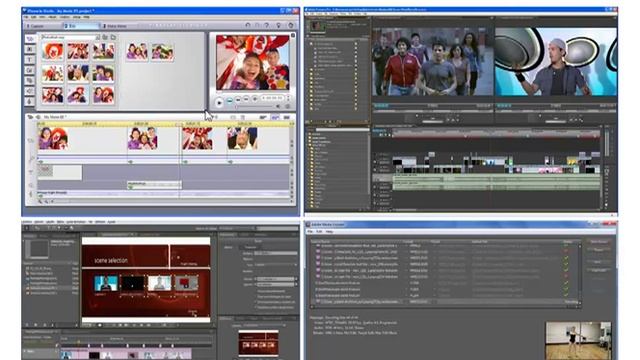The height and width of the screenshot is (360, 640).
Task: Click the redo arrow icon in Pinnacle Studio
Action: coord(258,25)
